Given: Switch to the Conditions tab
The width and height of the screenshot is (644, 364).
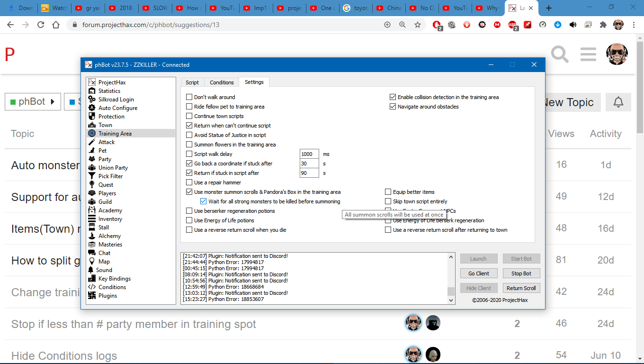Looking at the screenshot, I should point(222,82).
